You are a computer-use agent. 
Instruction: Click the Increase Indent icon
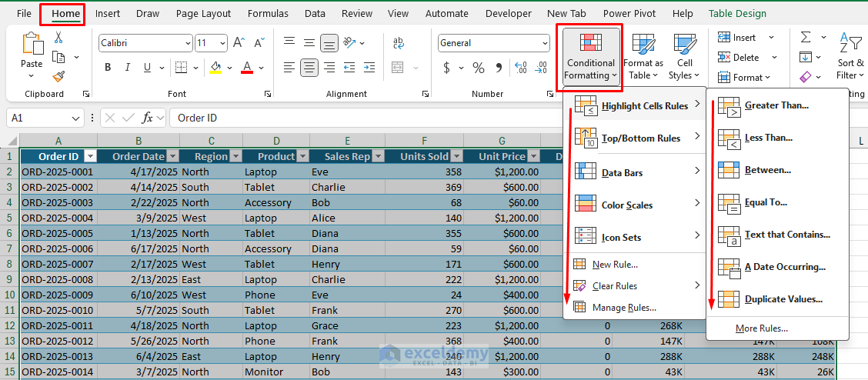click(x=370, y=68)
